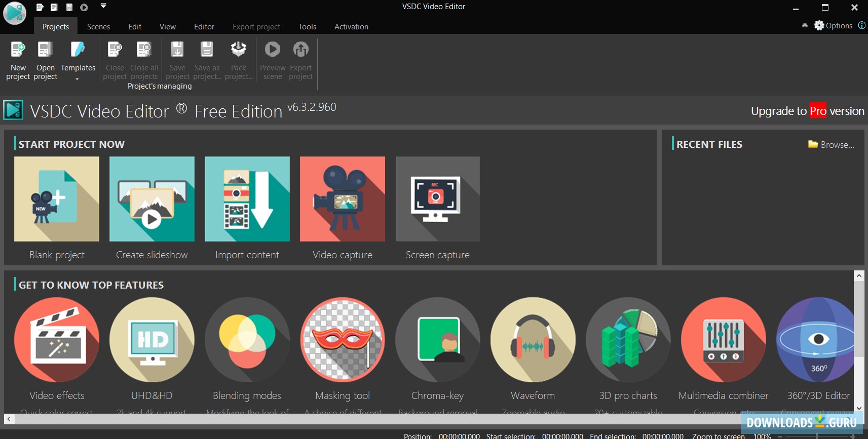The height and width of the screenshot is (439, 868).
Task: Open the Edit ribbon tab
Action: [x=135, y=26]
